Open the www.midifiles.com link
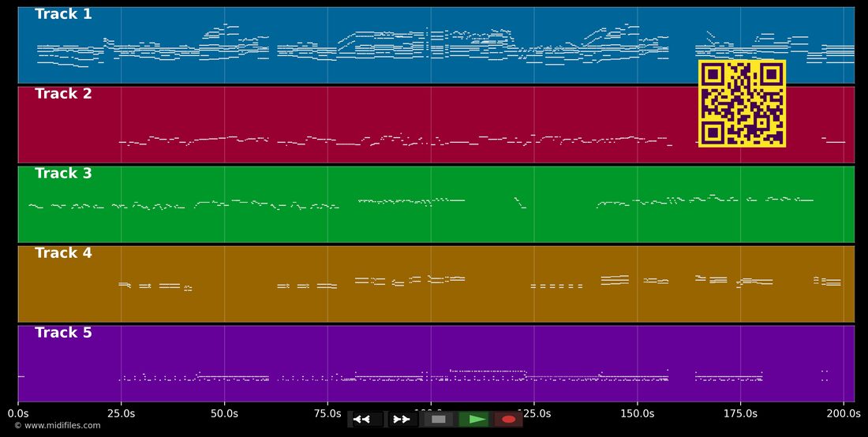Image resolution: width=868 pixels, height=437 pixels. tap(58, 426)
